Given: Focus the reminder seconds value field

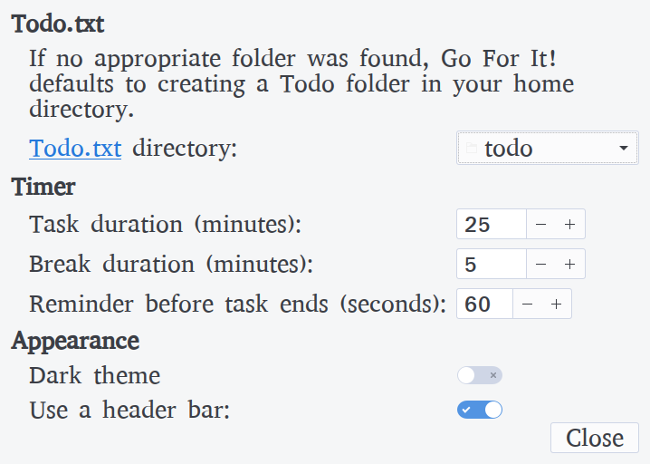Looking at the screenshot, I should coord(484,303).
